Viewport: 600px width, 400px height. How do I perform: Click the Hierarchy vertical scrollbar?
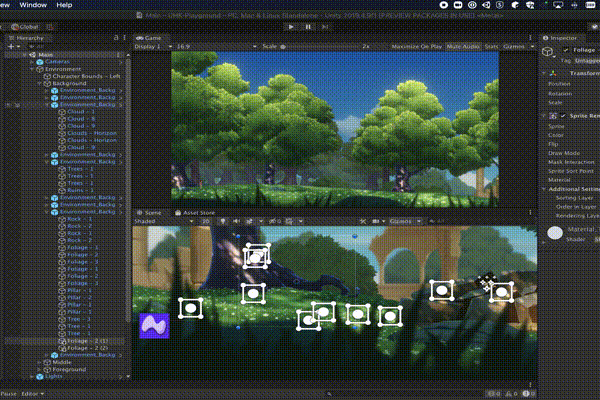point(128,191)
